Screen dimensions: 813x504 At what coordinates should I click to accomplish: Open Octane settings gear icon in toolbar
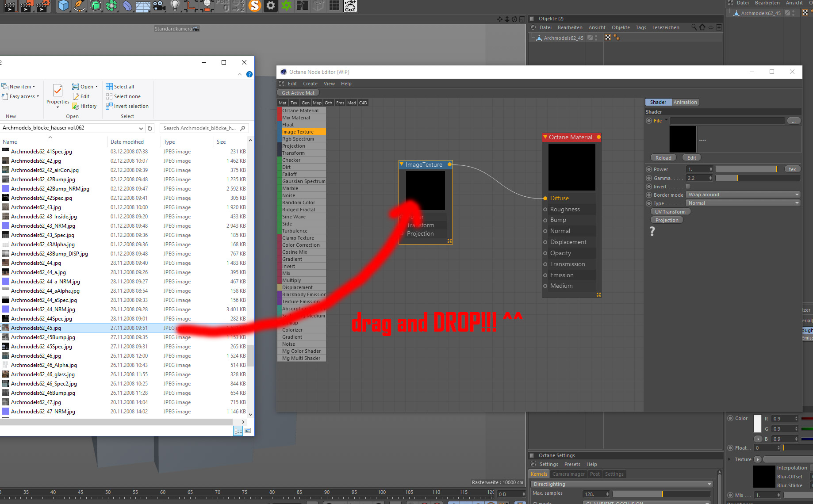tap(271, 6)
